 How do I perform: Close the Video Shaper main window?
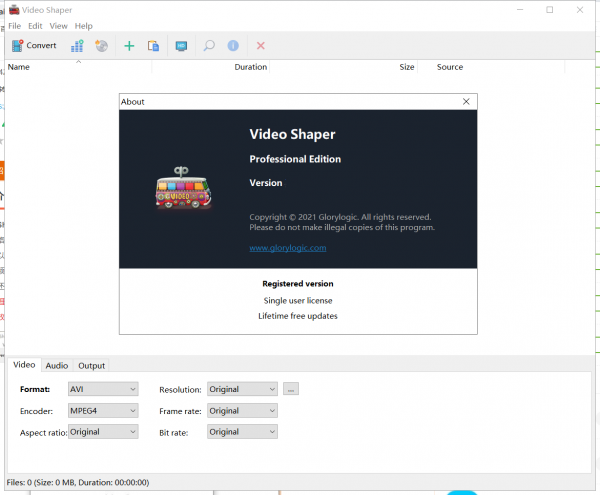(580, 10)
